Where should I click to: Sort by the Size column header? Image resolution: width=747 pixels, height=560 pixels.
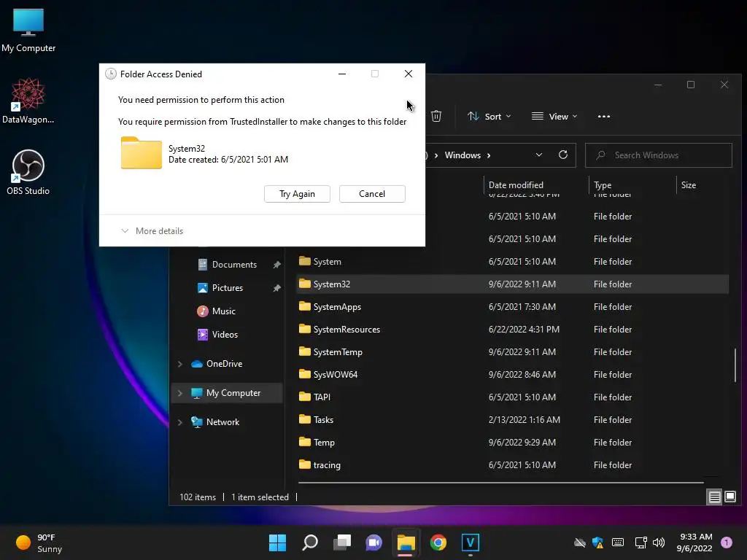click(689, 184)
